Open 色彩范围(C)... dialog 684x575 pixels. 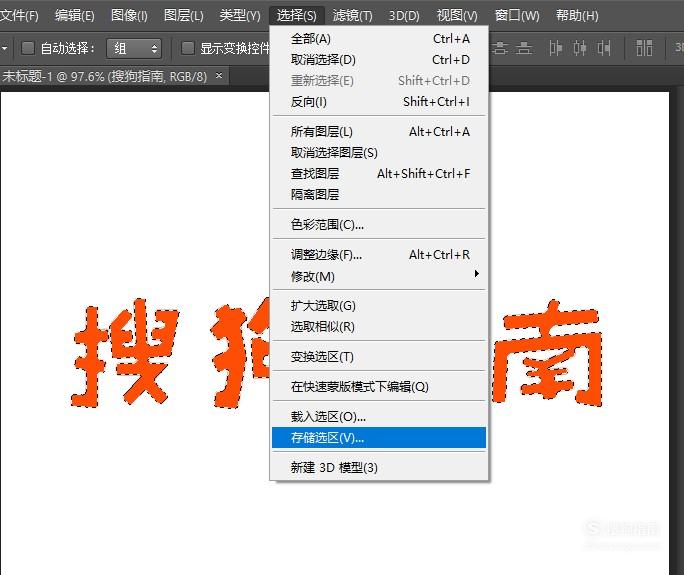(x=379, y=225)
